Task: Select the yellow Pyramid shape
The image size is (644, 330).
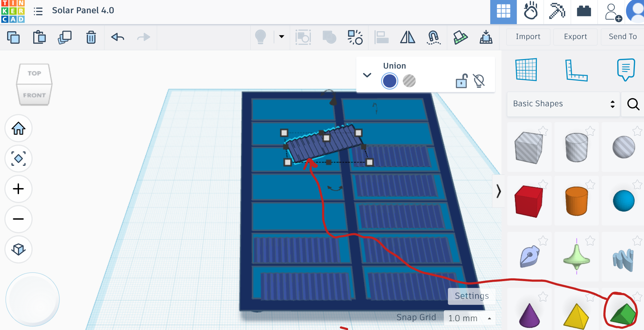Action: pyautogui.click(x=576, y=316)
